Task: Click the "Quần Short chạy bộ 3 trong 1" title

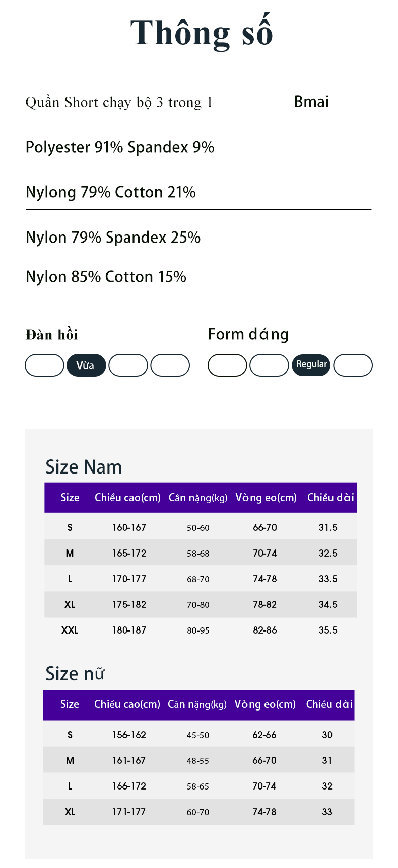Action: 119,102
